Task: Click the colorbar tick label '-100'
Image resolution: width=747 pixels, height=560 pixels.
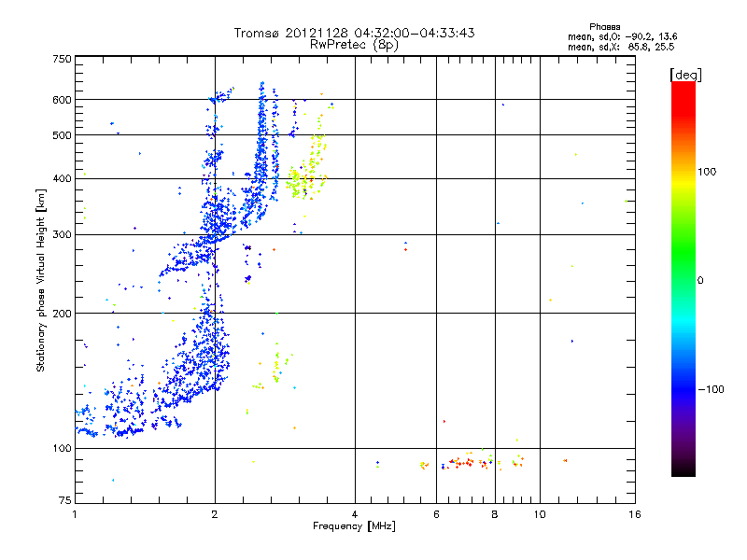Action: [x=711, y=389]
